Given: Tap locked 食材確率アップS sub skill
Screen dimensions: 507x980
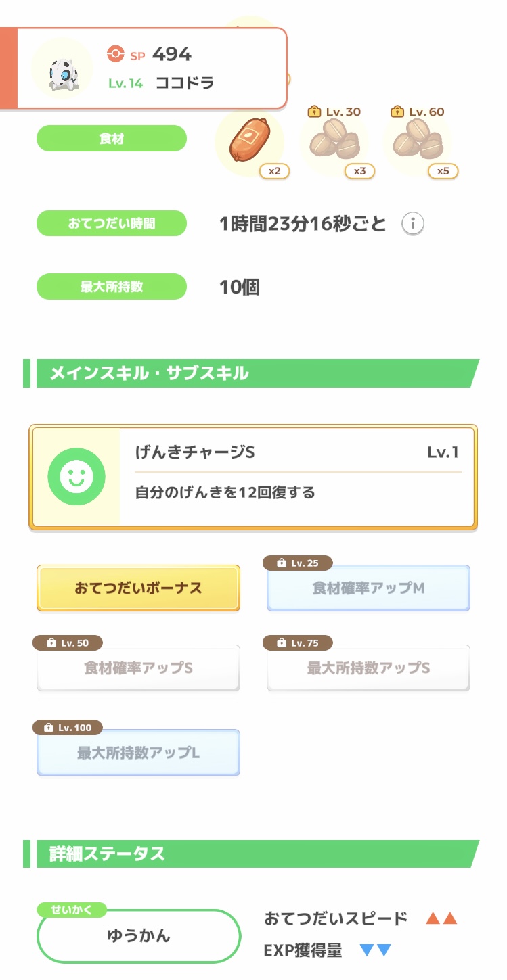Looking at the screenshot, I should pyautogui.click(x=138, y=668).
